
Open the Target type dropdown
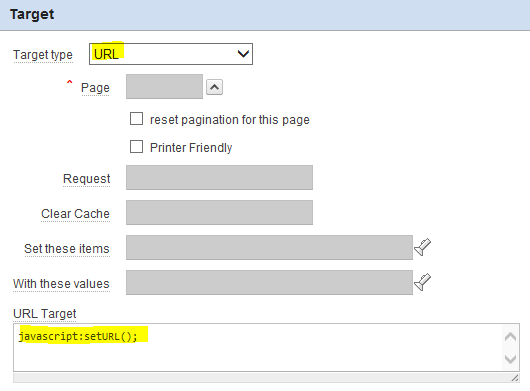pyautogui.click(x=171, y=54)
